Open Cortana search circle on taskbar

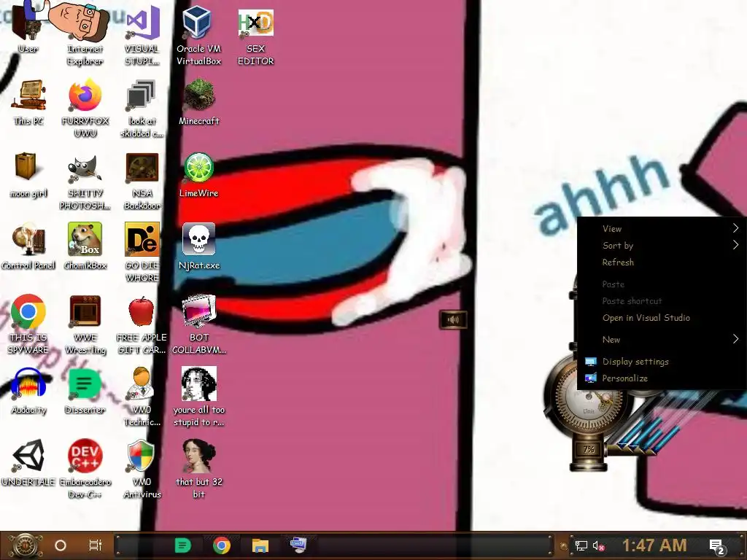(61, 545)
